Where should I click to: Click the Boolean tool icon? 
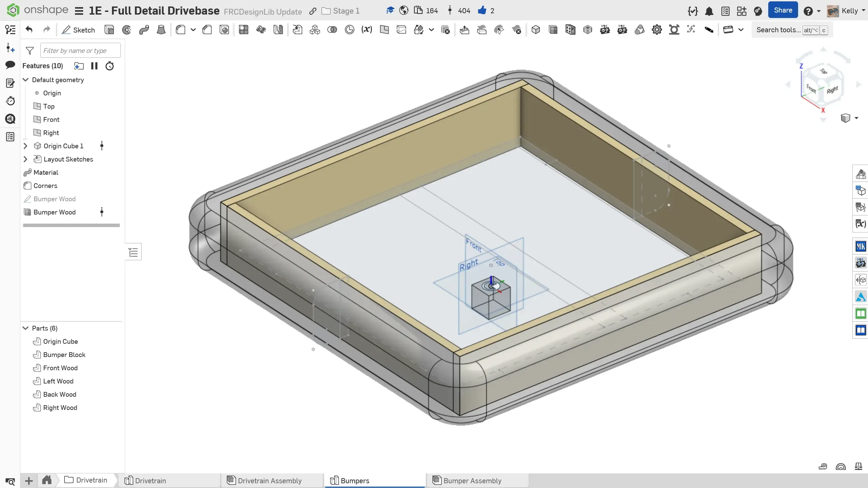pyautogui.click(x=332, y=30)
